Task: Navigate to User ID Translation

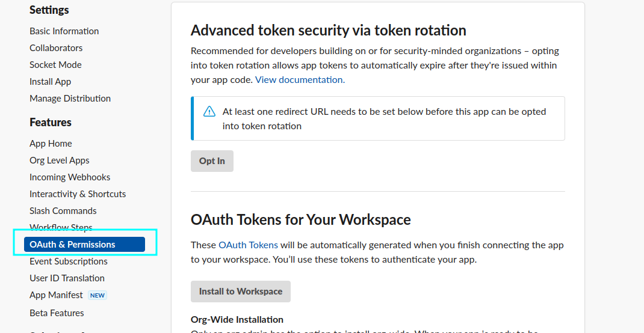Action: pyautogui.click(x=67, y=278)
